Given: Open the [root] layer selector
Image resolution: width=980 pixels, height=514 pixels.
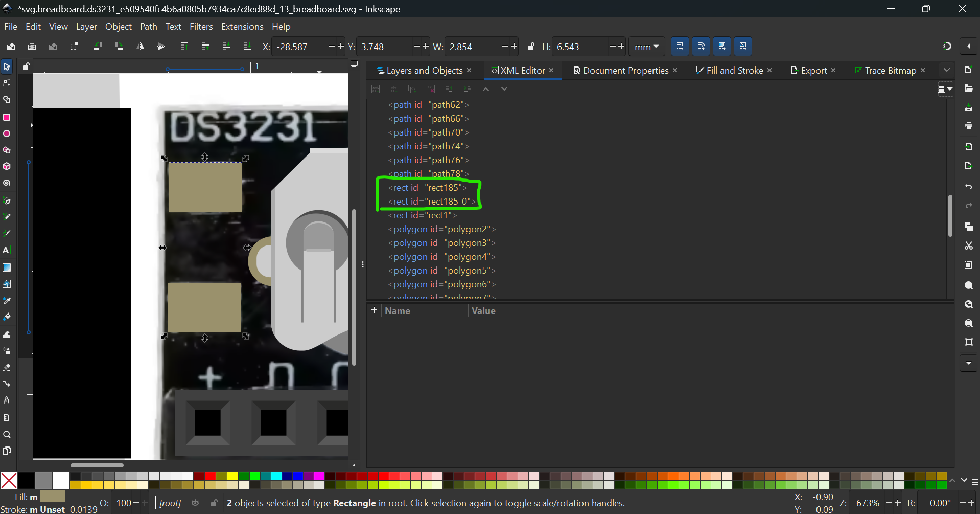Looking at the screenshot, I should 170,503.
